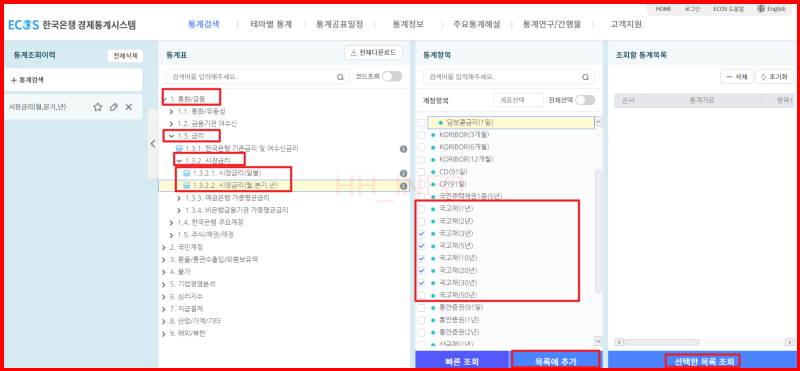Expand 1.3.4. 비은행금융기관 가중평균금리 node

(x=179, y=210)
